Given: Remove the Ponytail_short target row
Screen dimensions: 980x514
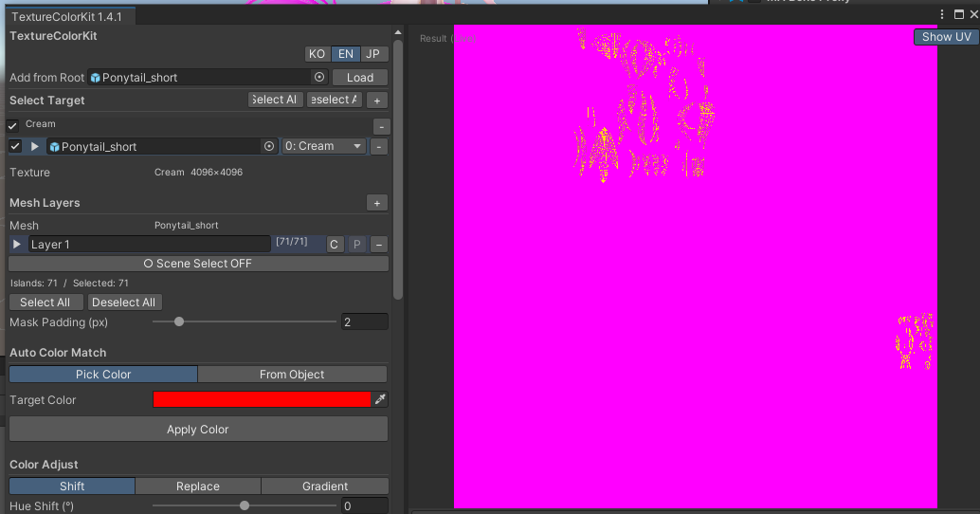Looking at the screenshot, I should [378, 147].
